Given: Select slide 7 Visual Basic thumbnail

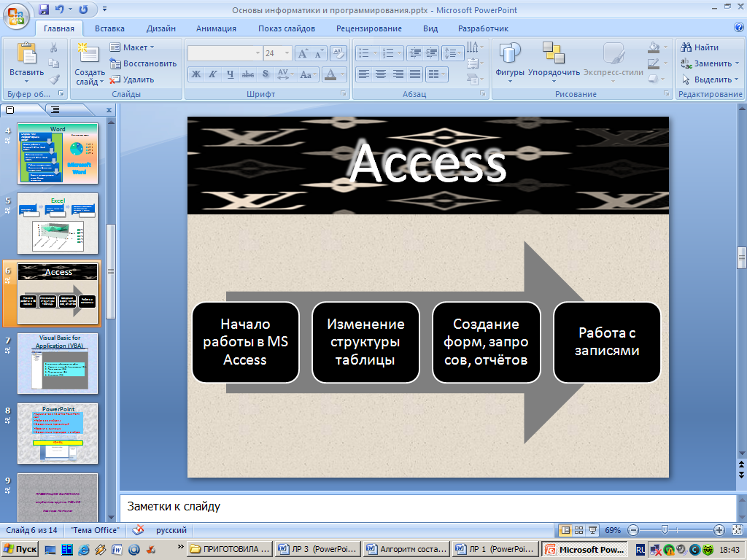Looking at the screenshot, I should click(x=58, y=363).
